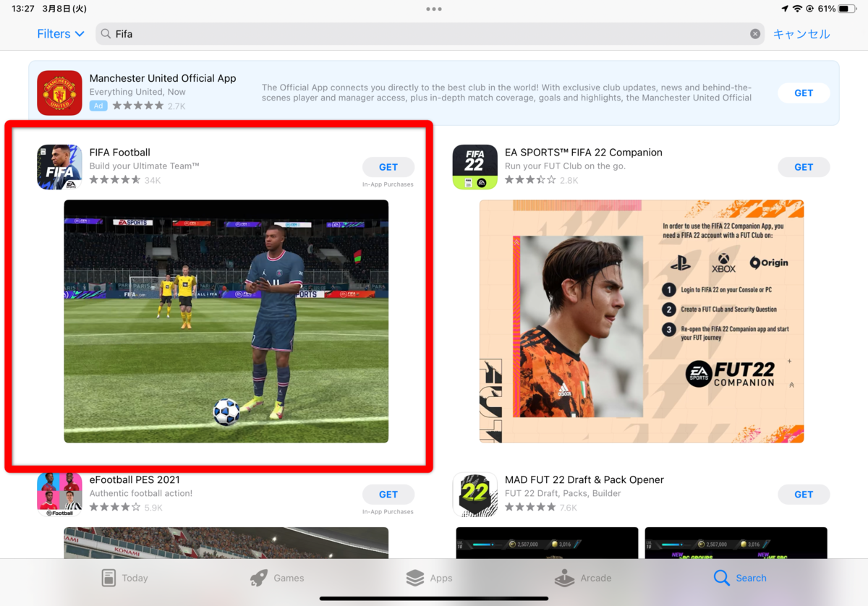Image resolution: width=868 pixels, height=606 pixels.
Task: Open the Manchester United app icon
Action: tap(59, 93)
